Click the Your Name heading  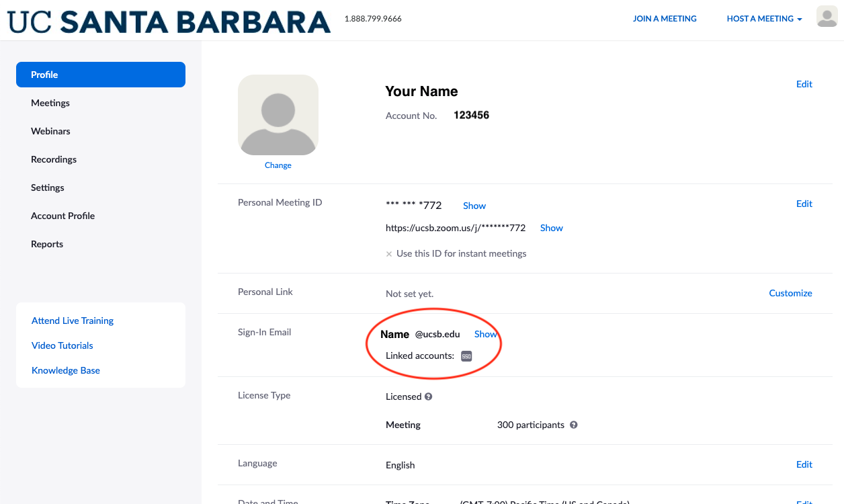[x=421, y=91]
